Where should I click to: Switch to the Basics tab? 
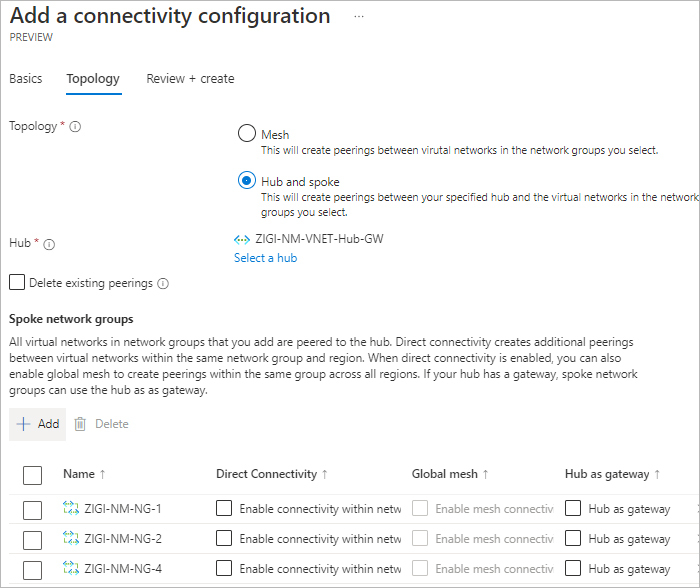(26, 79)
